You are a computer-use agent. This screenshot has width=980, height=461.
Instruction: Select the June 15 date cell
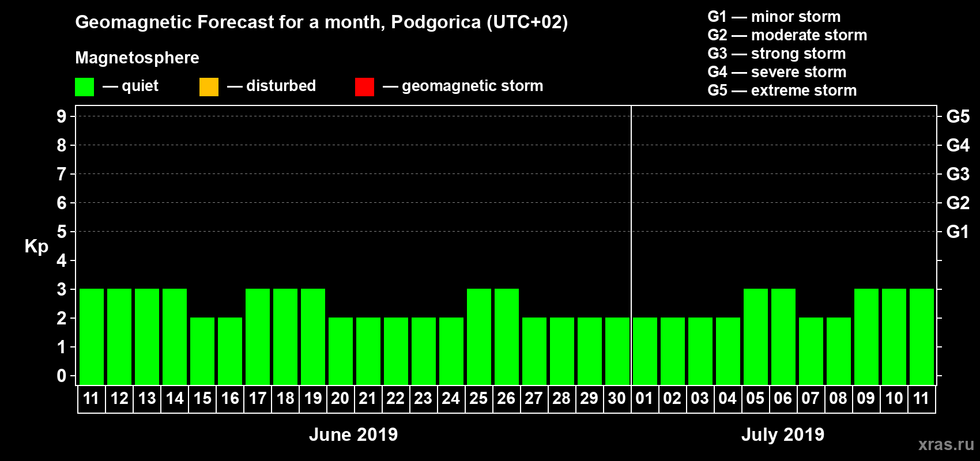pos(202,399)
